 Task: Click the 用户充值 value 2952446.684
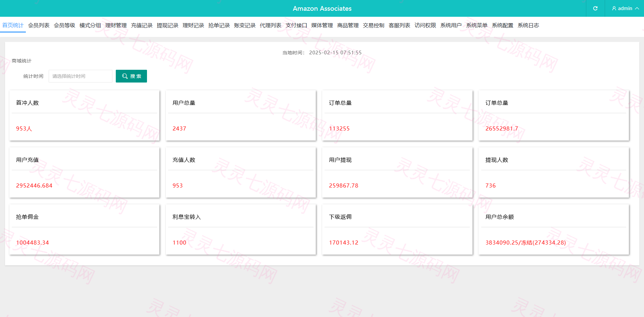(x=34, y=186)
